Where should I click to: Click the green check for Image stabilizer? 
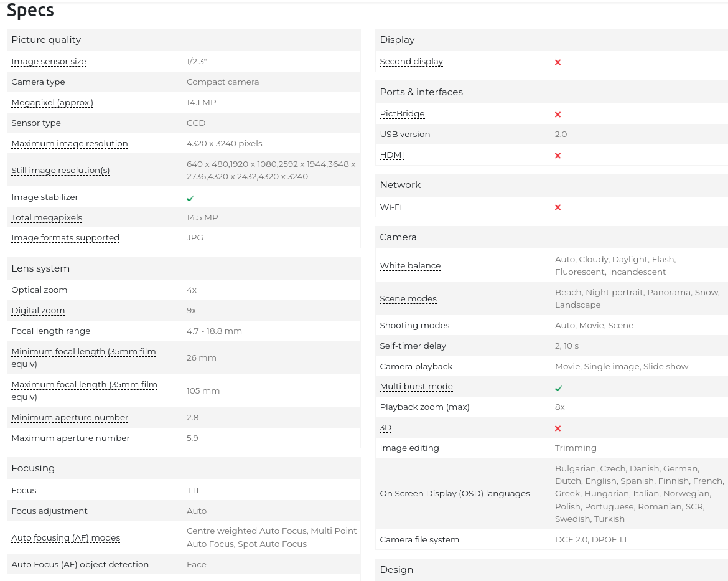pos(190,198)
